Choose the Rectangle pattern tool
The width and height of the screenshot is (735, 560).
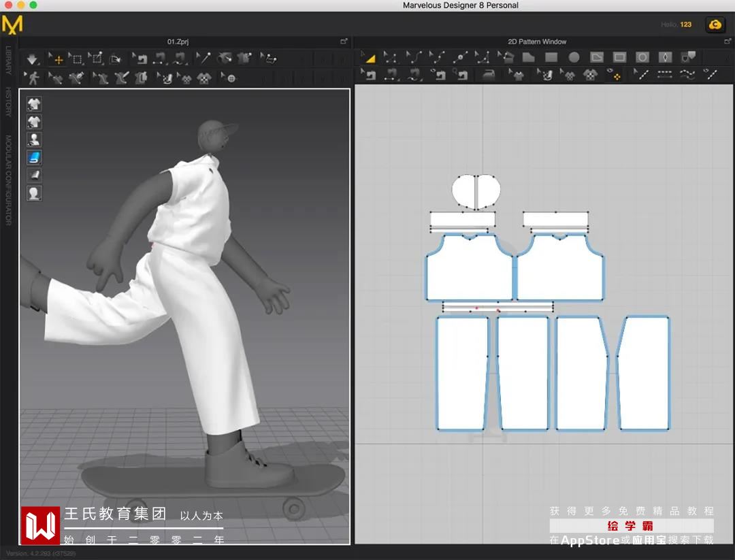pyautogui.click(x=551, y=58)
